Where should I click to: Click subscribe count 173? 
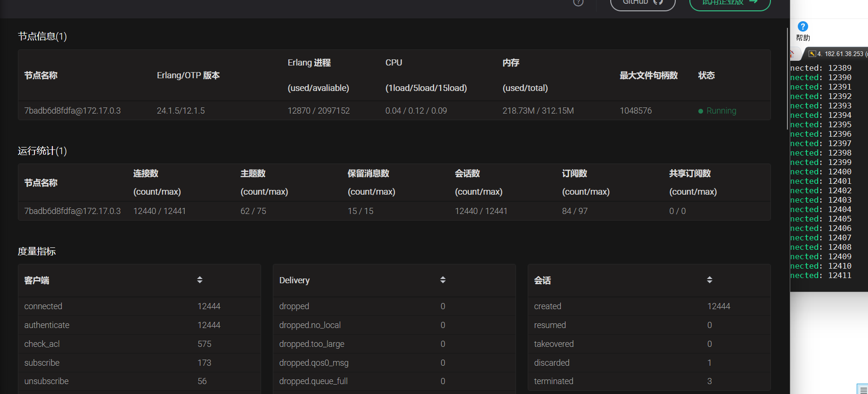pos(205,363)
